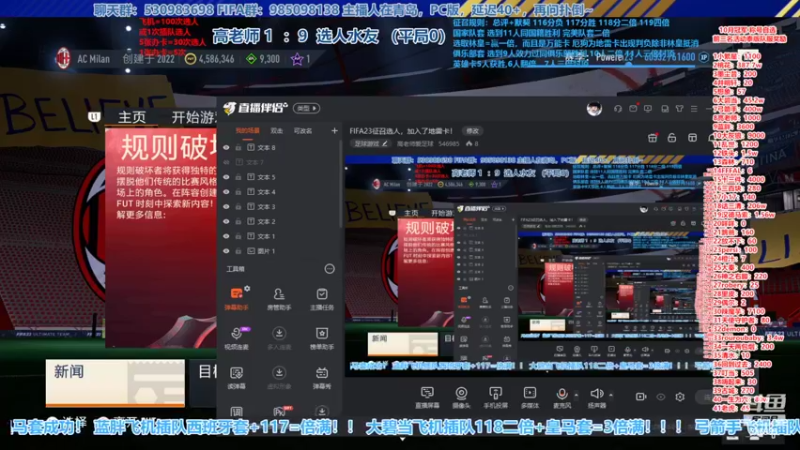This screenshot has height=450, width=800.
Task: Open the 榜单助手 ranking assistant
Action: pos(322,338)
